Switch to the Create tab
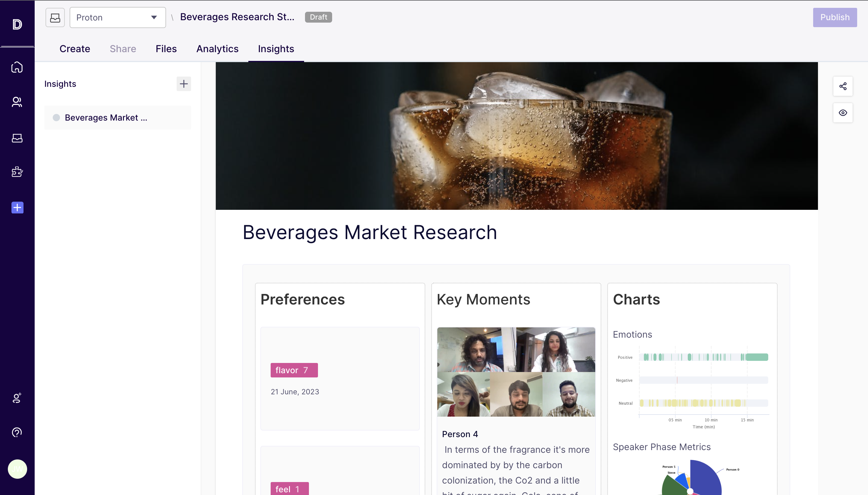This screenshot has width=868, height=495. click(x=75, y=49)
